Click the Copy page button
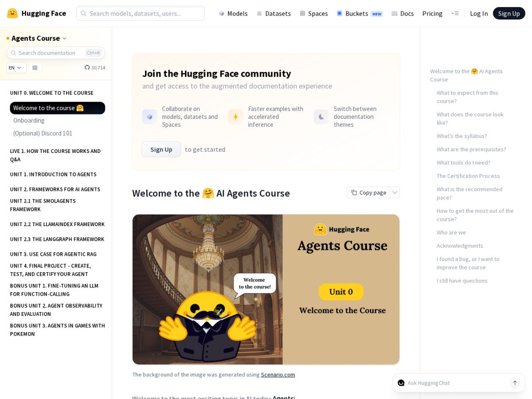Image resolution: width=532 pixels, height=399 pixels. tap(368, 192)
